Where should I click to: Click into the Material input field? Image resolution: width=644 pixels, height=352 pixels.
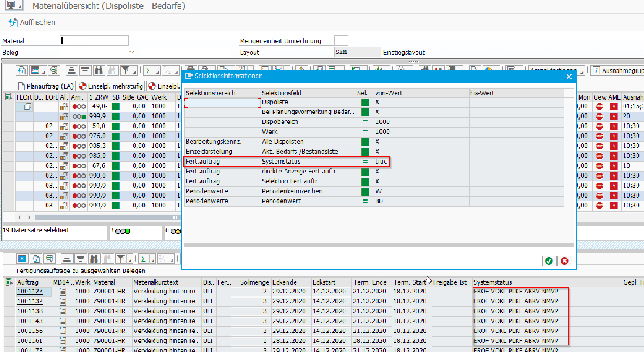(94, 41)
